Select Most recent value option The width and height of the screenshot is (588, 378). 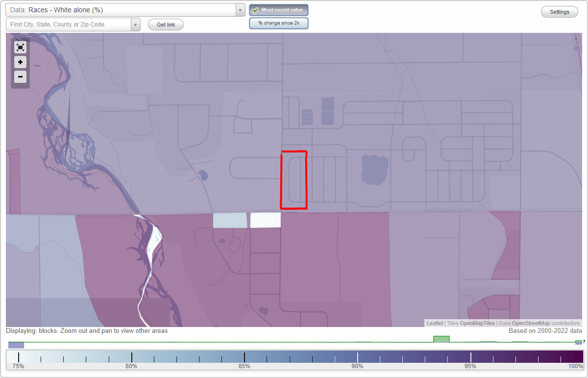tap(279, 10)
